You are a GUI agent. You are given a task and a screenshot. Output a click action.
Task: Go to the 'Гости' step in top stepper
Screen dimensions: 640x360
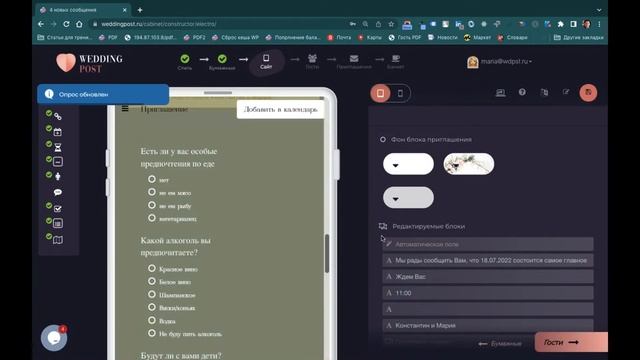(312, 62)
